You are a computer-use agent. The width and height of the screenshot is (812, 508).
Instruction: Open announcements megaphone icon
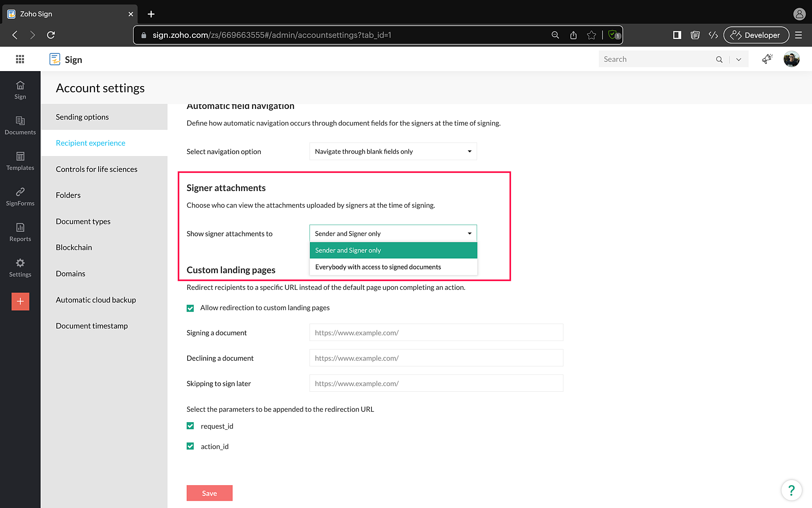pos(767,59)
